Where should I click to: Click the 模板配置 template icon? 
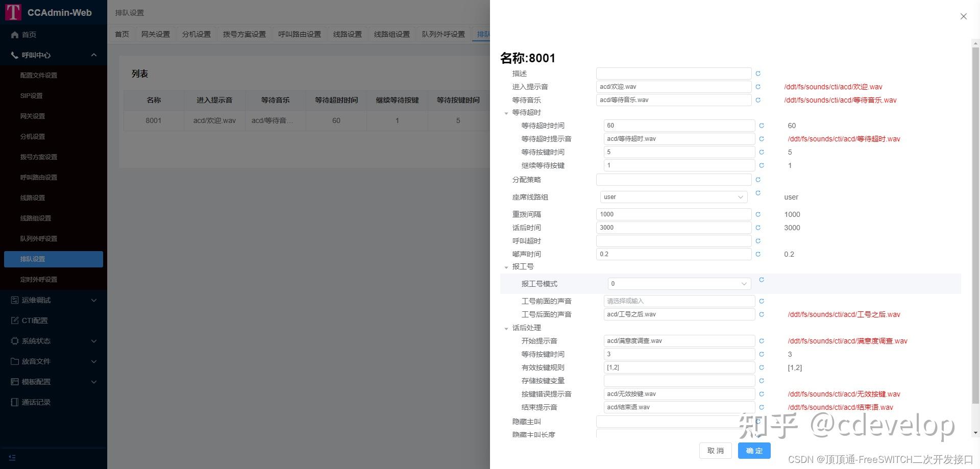(14, 382)
